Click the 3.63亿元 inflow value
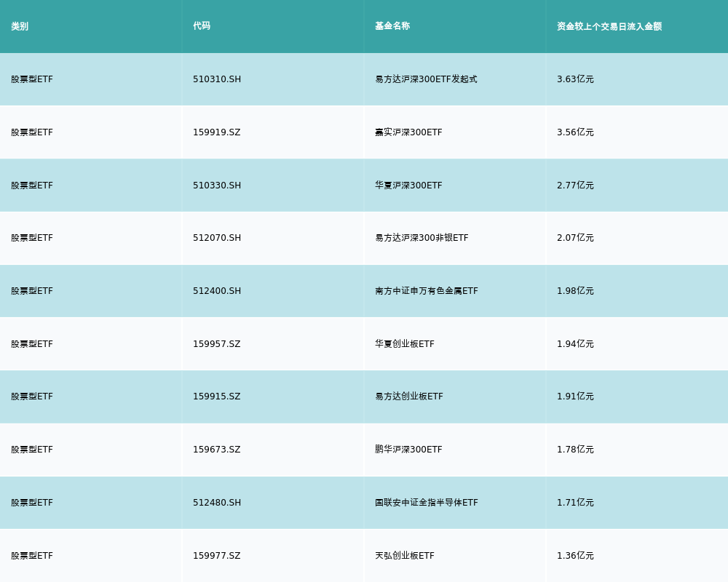This screenshot has height=582, width=728. pos(575,79)
